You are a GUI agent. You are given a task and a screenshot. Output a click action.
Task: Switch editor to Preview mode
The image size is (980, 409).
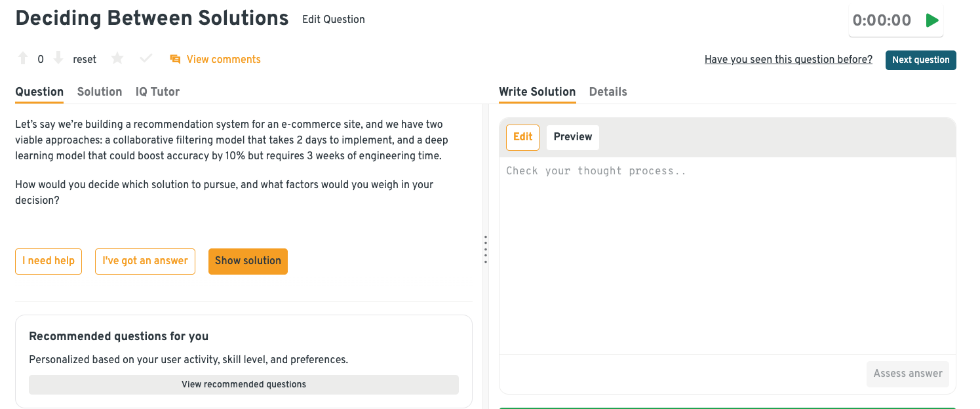(x=572, y=137)
